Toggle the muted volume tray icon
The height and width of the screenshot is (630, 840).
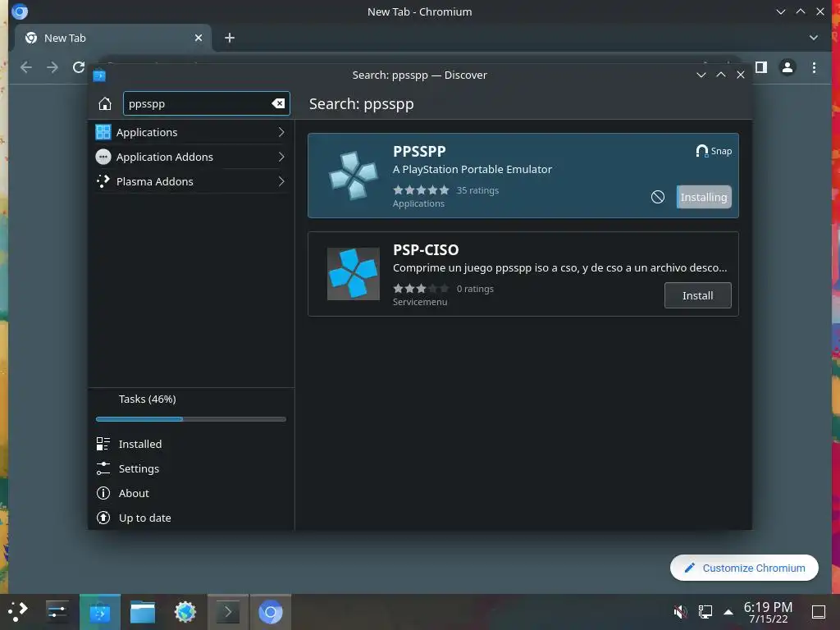pos(680,612)
